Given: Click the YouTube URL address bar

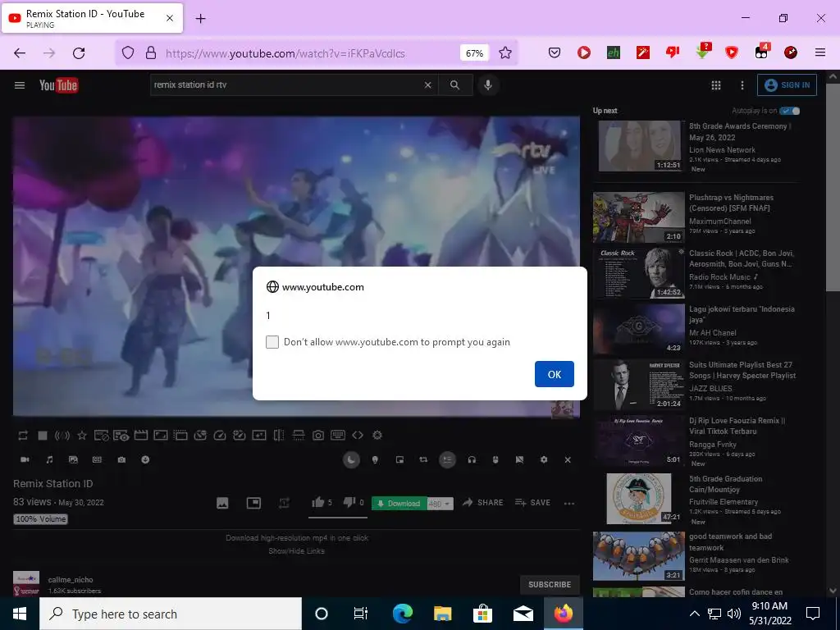Looking at the screenshot, I should point(285,53).
